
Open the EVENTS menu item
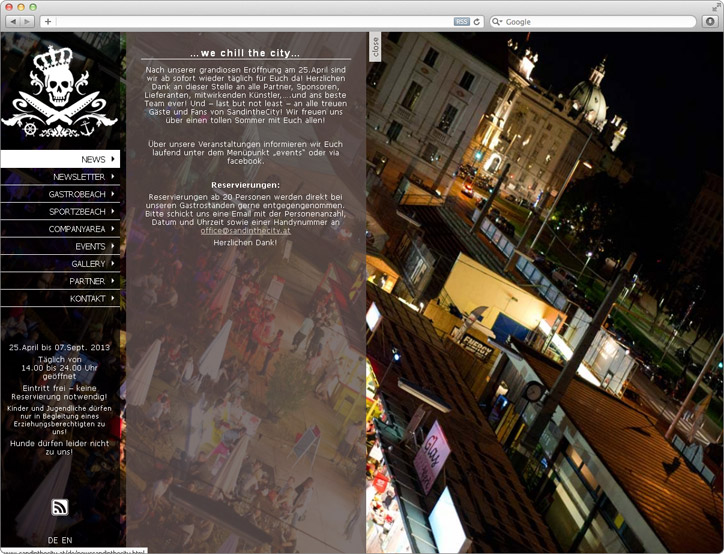point(60,246)
